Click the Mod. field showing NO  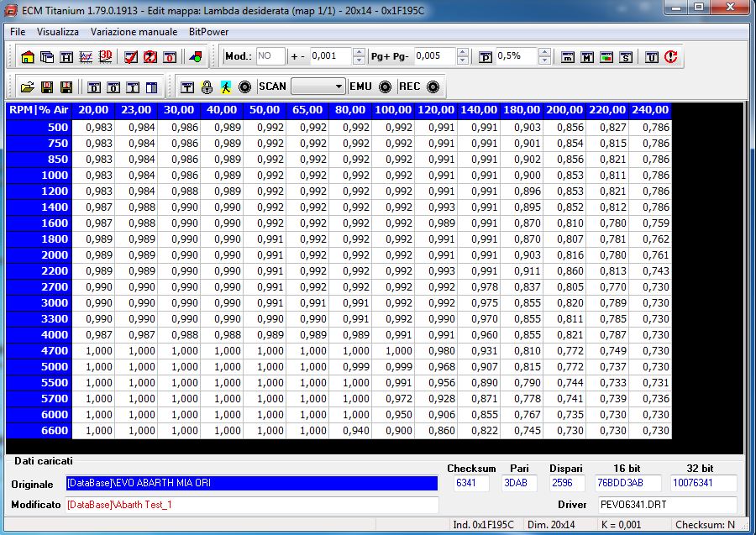click(270, 56)
